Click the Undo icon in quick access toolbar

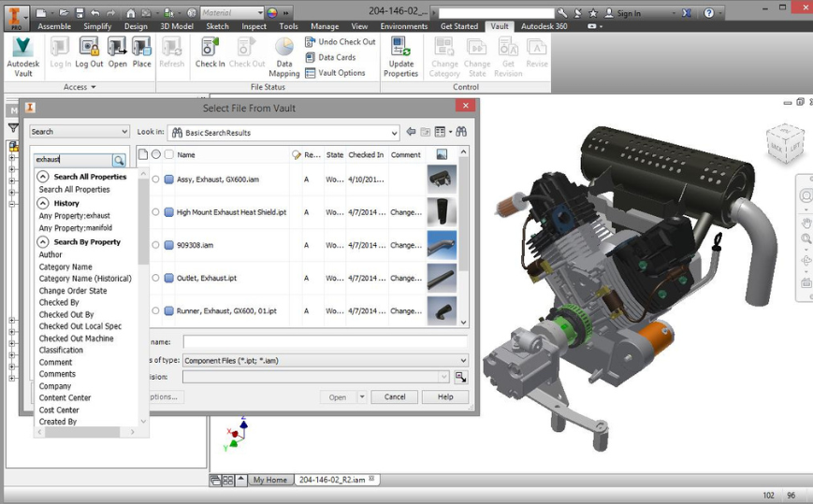(x=94, y=13)
